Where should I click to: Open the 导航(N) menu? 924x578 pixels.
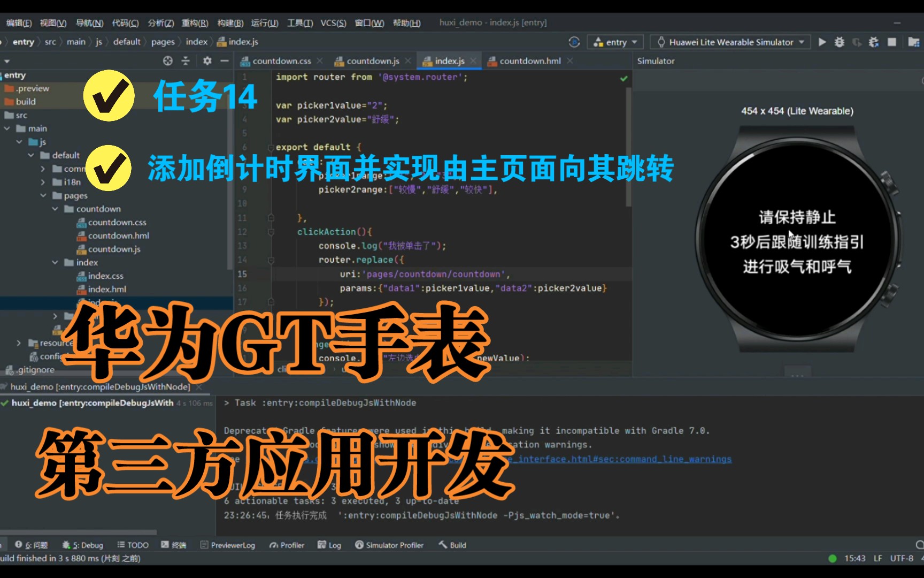pyautogui.click(x=89, y=22)
